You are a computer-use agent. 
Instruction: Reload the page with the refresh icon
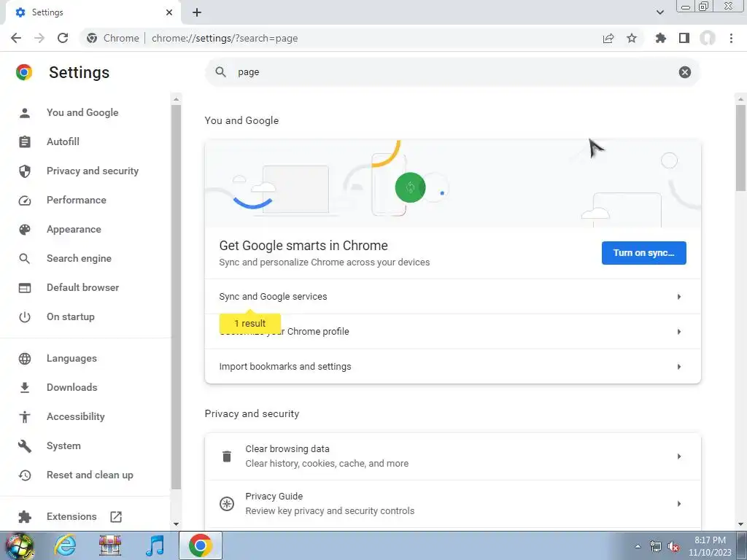pyautogui.click(x=63, y=38)
